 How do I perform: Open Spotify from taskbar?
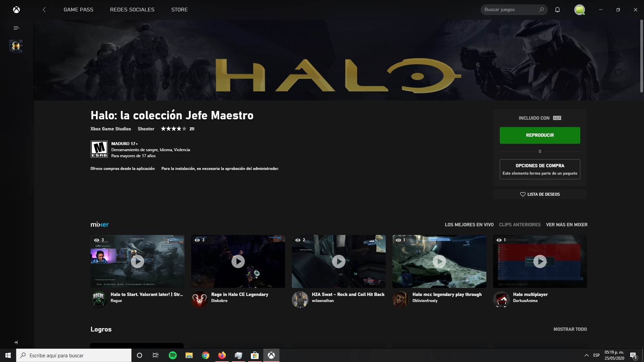click(173, 355)
